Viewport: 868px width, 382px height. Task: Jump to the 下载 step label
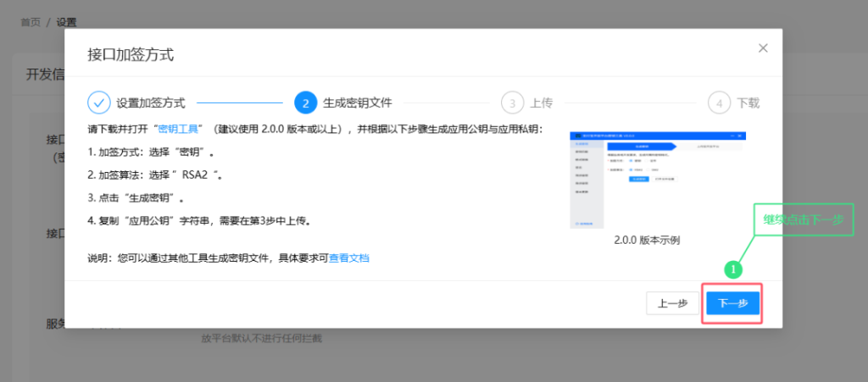[x=748, y=103]
